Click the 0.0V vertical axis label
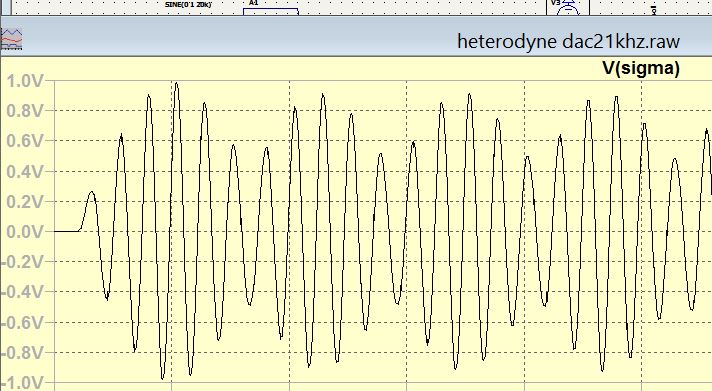Image resolution: width=712 pixels, height=391 pixels. (x=25, y=232)
